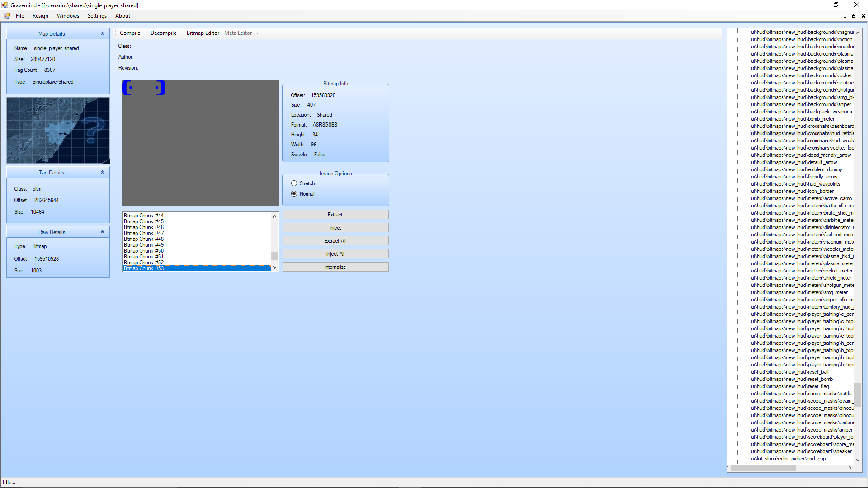Viewport: 868px width, 488px height.
Task: Select Bitmap Chunk #48 in list
Action: (x=144, y=239)
